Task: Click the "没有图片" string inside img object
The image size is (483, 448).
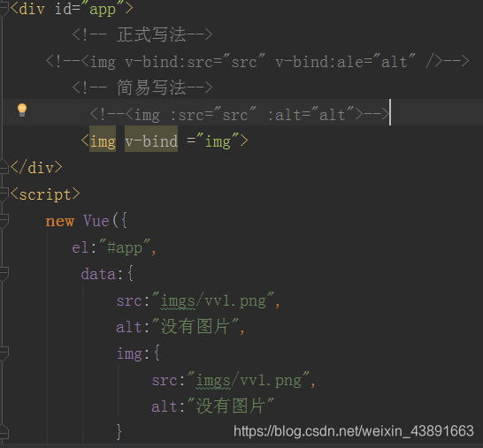Action: coord(231,406)
